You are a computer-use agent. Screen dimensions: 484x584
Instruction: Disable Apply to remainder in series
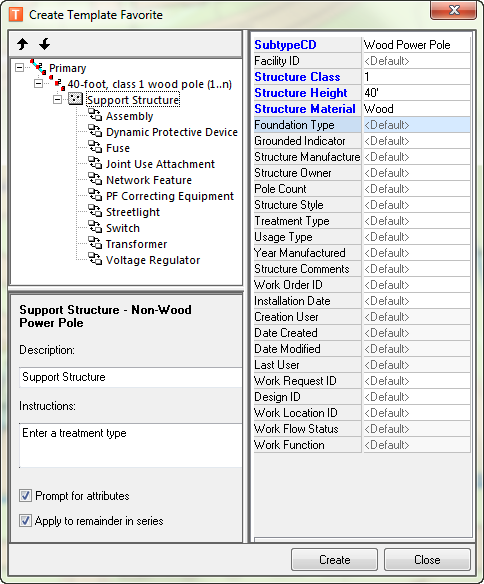click(25, 521)
